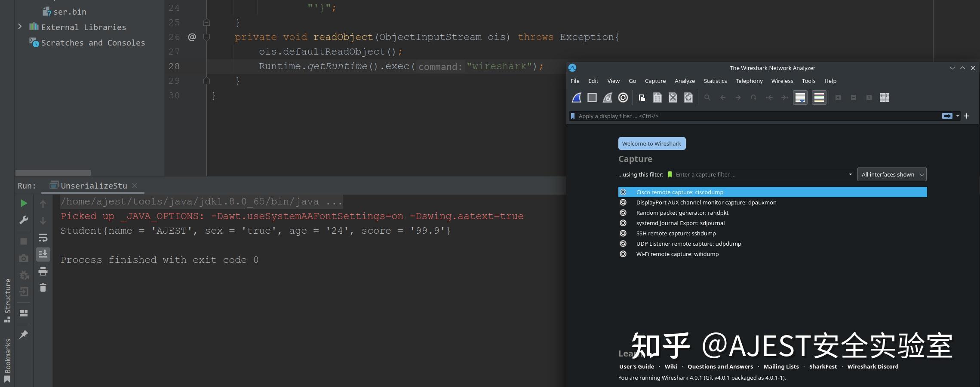Image resolution: width=980 pixels, height=387 pixels.
Task: Close the UnserializeStu run tab
Action: pos(135,186)
